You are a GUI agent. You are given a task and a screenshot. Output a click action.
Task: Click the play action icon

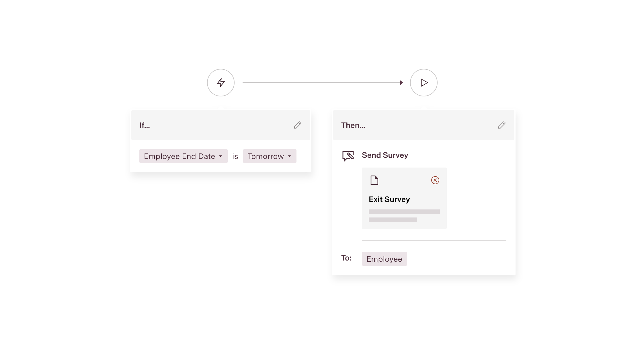pyautogui.click(x=424, y=83)
